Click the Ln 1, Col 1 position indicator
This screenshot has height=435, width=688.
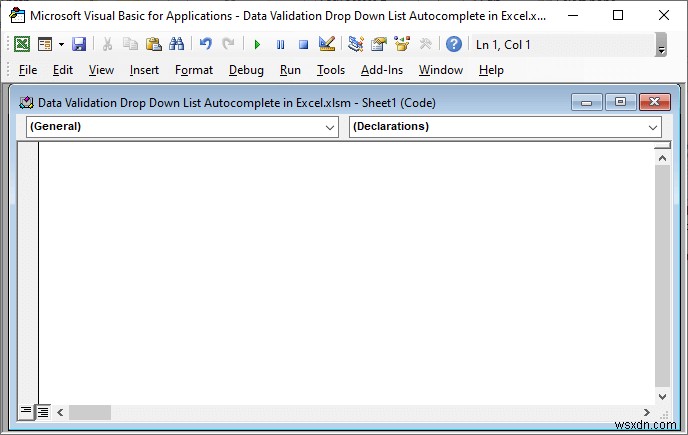(503, 44)
